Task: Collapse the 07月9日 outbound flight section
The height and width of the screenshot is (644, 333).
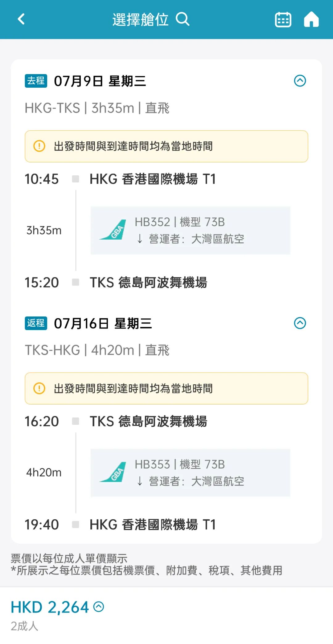Action: pyautogui.click(x=300, y=81)
